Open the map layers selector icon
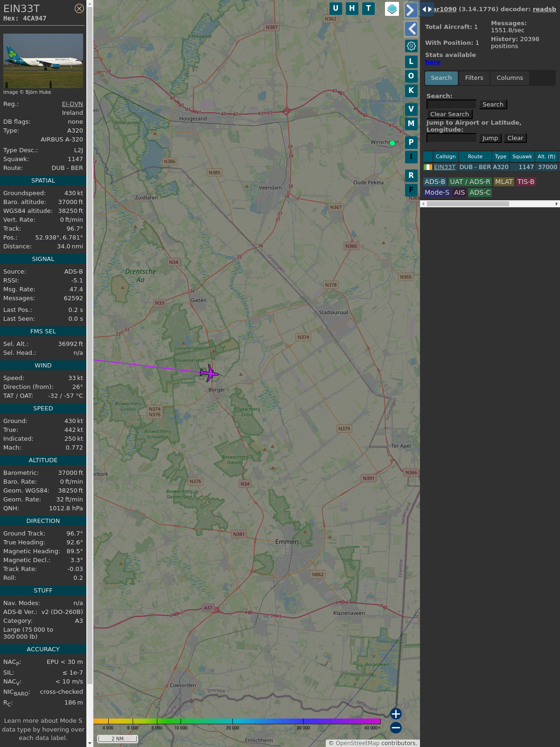The image size is (560, 747). (392, 9)
